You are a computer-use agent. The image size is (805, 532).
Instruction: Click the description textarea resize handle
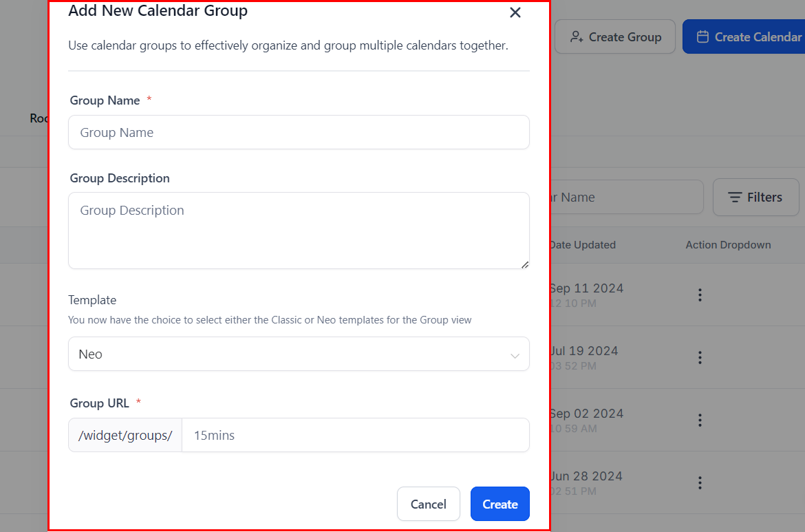coord(525,264)
